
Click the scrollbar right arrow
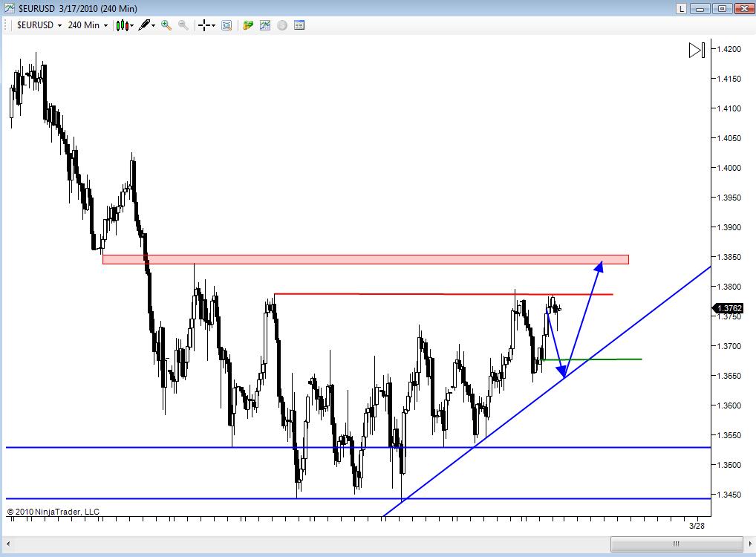point(750,544)
